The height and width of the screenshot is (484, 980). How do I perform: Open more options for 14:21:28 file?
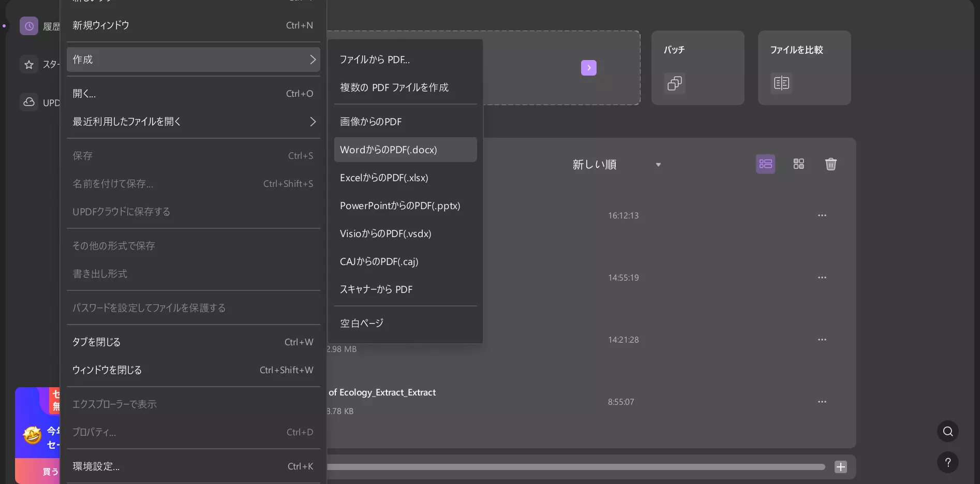tap(822, 340)
